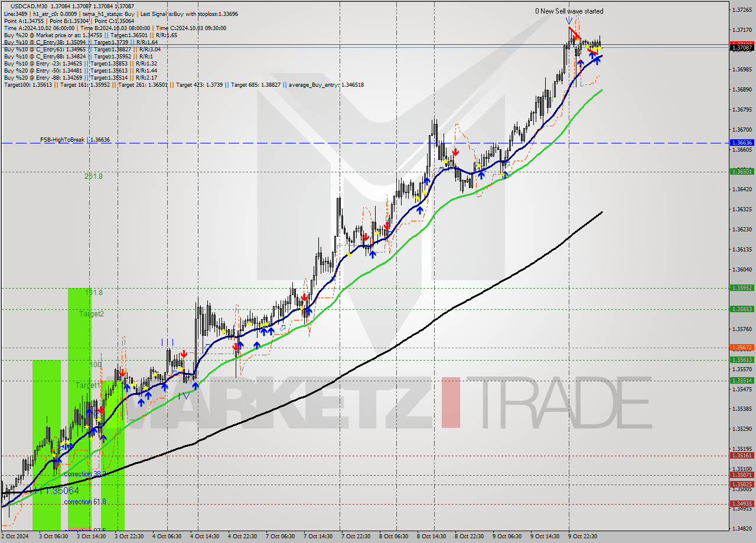
Task: Select the red 1.34935 price tag
Action: click(742, 504)
